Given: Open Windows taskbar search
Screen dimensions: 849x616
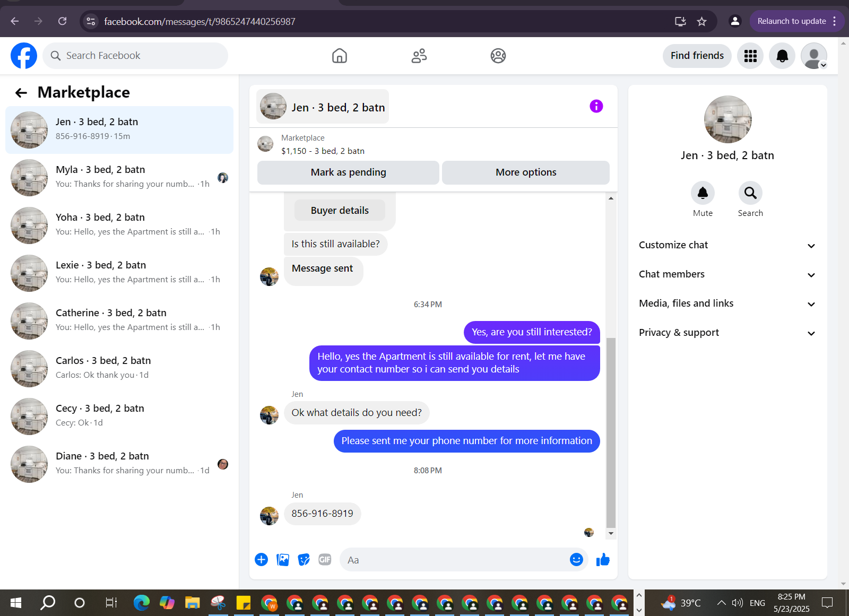Looking at the screenshot, I should pos(48,603).
